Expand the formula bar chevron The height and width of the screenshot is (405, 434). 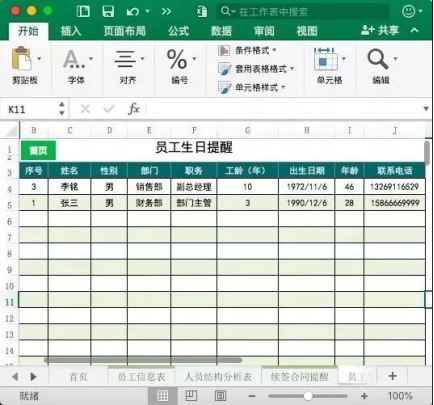coord(426,109)
